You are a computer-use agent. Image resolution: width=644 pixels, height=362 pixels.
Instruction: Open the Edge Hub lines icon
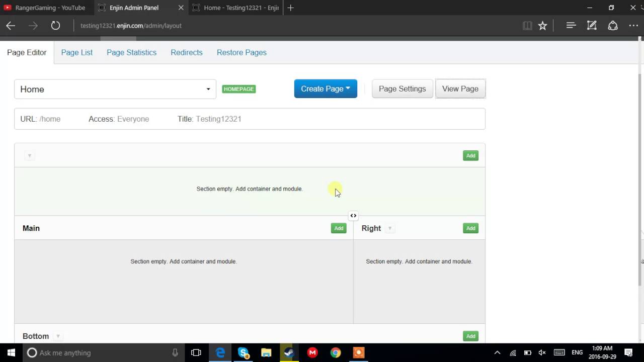pos(571,26)
